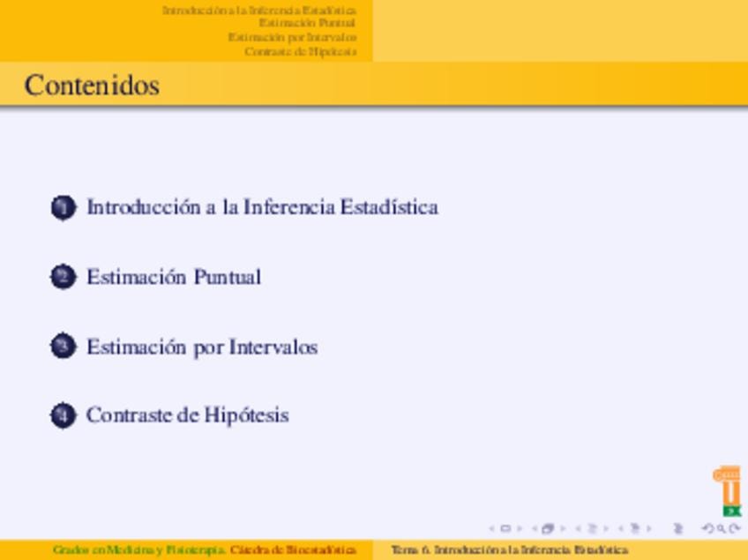Click numbered bullet 1 in contents list
The width and height of the screenshot is (748, 560).
click(64, 207)
